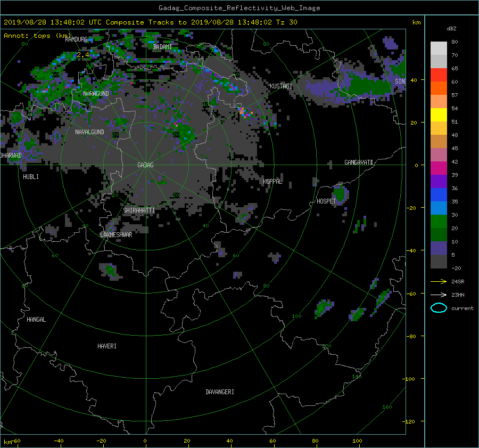Click the Annot: tops (km) label

(x=37, y=36)
